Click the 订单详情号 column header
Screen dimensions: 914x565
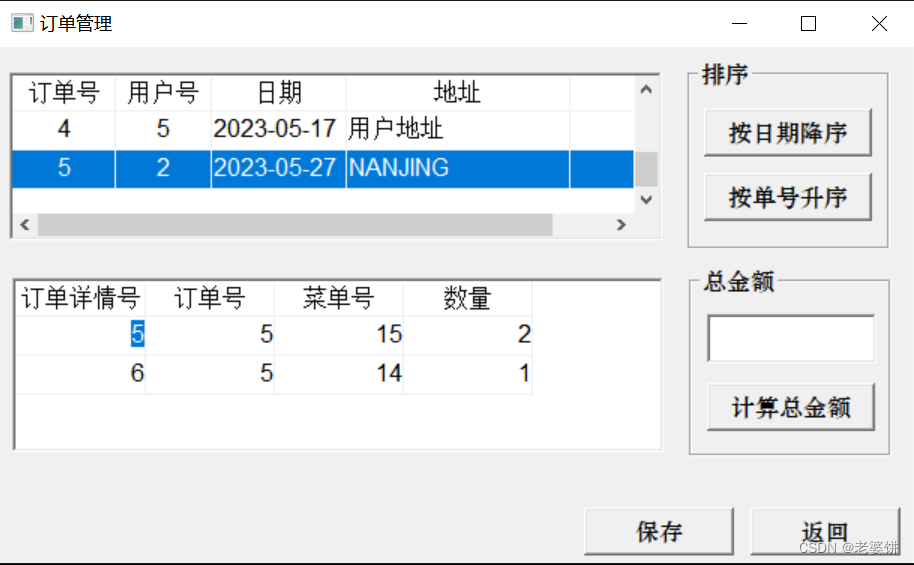click(80, 298)
